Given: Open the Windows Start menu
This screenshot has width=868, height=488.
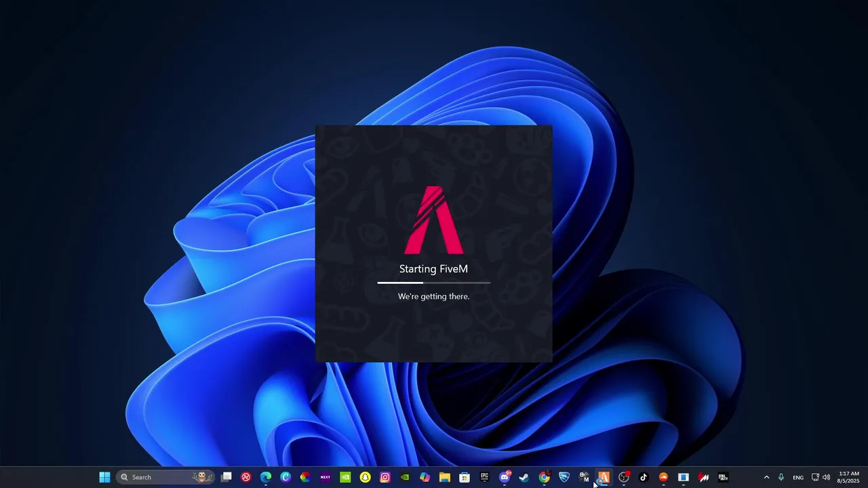Looking at the screenshot, I should pyautogui.click(x=104, y=477).
